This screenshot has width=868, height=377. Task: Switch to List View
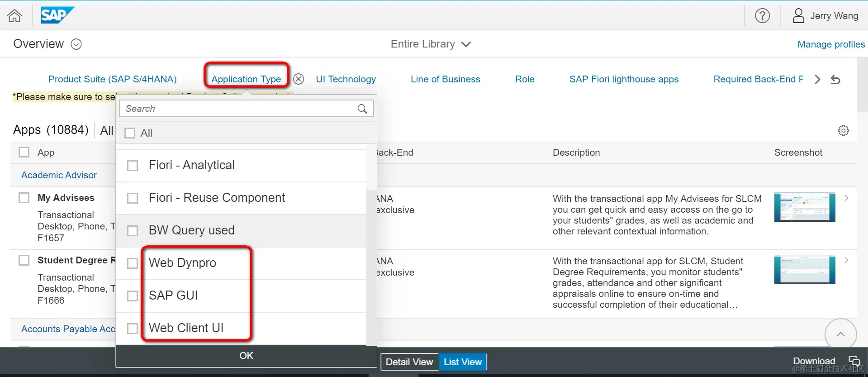click(463, 362)
